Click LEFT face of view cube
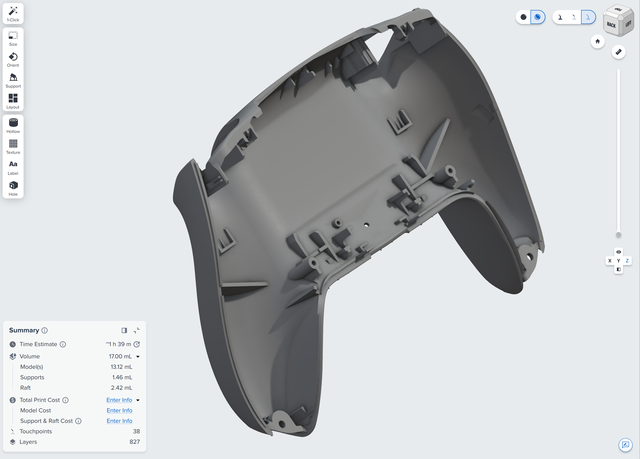The height and width of the screenshot is (459, 640). click(628, 24)
